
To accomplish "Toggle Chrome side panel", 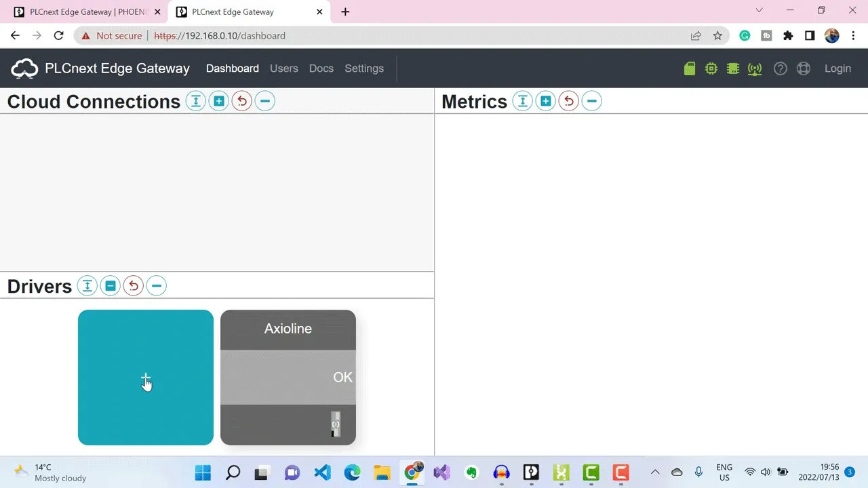I will (x=810, y=36).
